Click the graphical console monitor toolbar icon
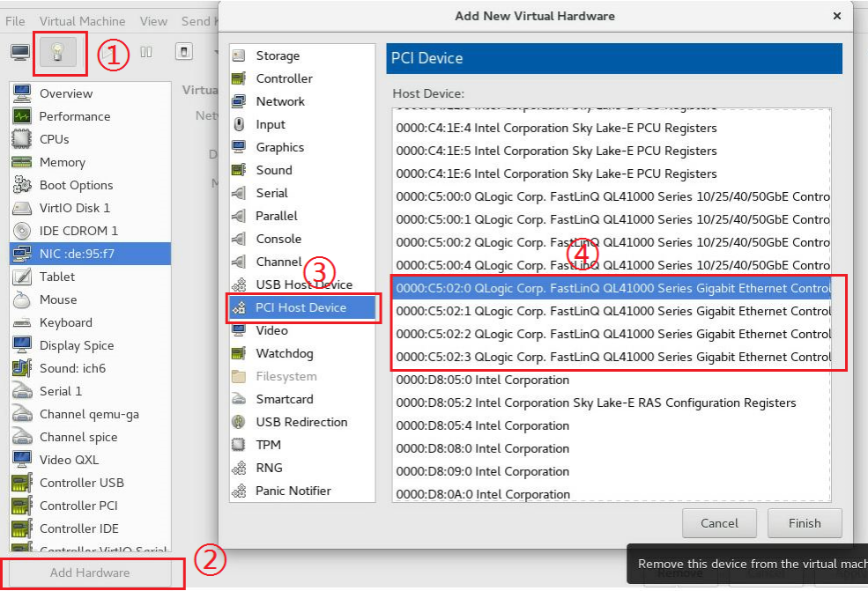The image size is (868, 591). click(x=20, y=53)
